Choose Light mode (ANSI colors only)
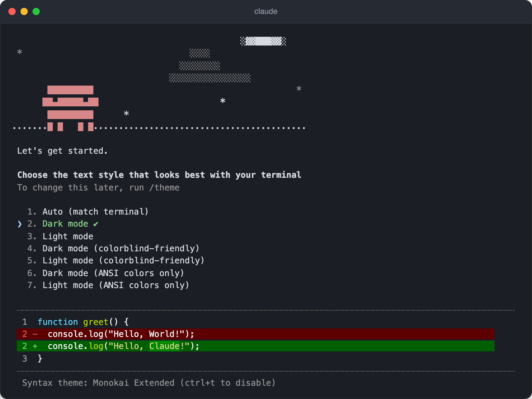Screen dimensions: 532x399 coord(108,285)
